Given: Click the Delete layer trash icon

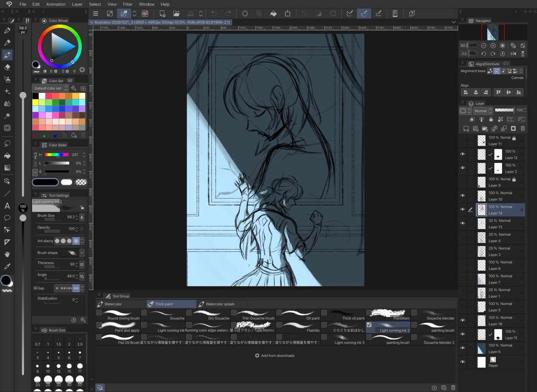Looking at the screenshot, I should tap(523, 129).
